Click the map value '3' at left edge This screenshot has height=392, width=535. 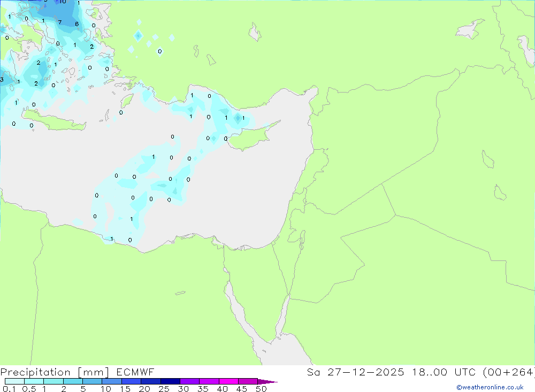(2, 80)
